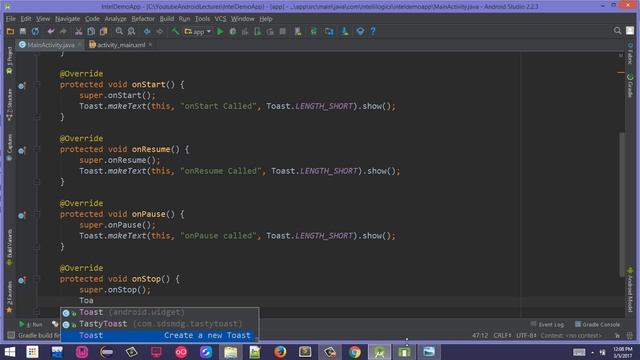Toggle the read-only lock icon in status bar

617,336
